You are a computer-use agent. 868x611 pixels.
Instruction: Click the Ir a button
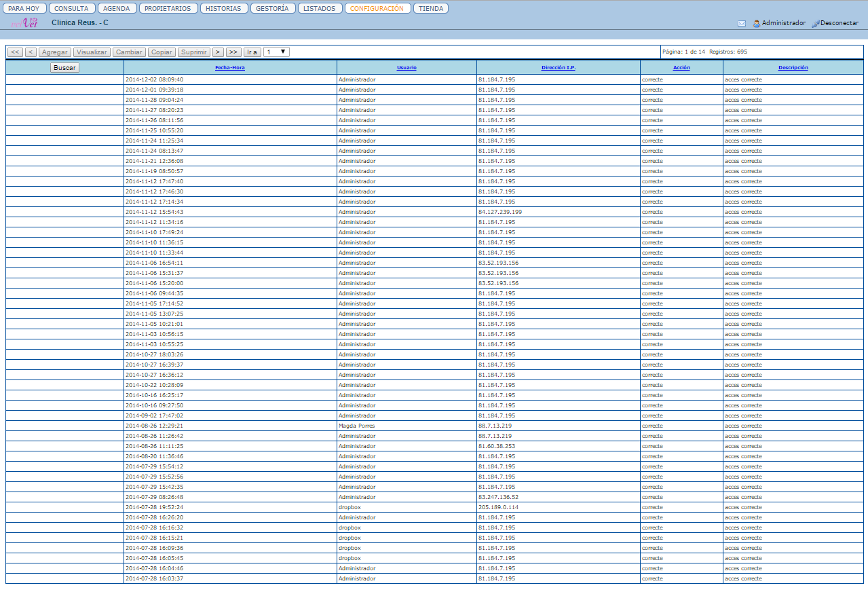[252, 52]
